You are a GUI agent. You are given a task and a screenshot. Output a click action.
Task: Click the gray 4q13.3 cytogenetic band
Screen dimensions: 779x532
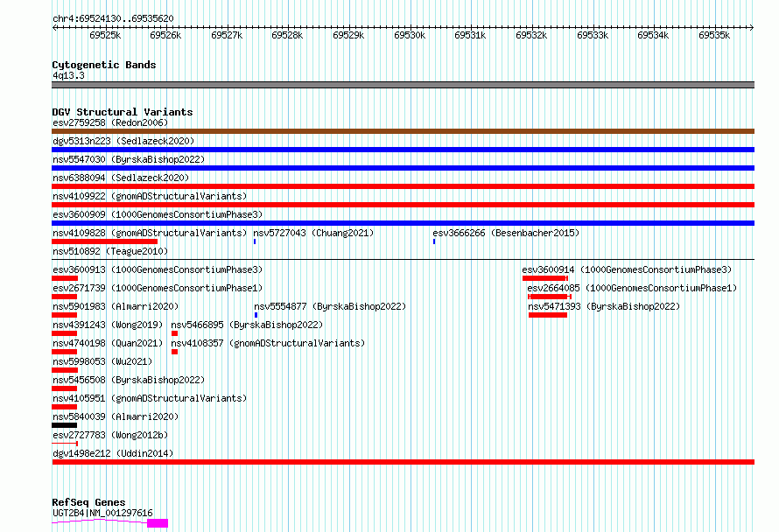click(403, 85)
